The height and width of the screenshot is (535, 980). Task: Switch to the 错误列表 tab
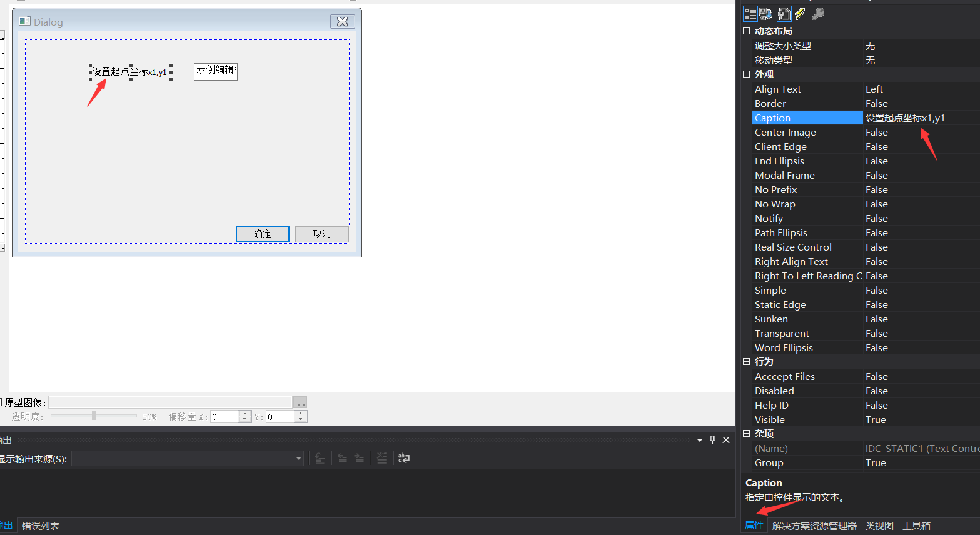[41, 526]
